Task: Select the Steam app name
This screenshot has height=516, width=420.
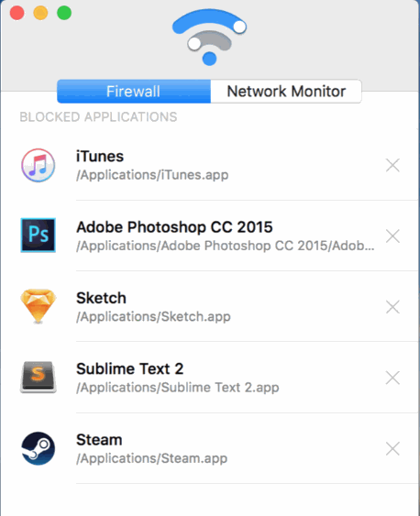Action: point(99,440)
